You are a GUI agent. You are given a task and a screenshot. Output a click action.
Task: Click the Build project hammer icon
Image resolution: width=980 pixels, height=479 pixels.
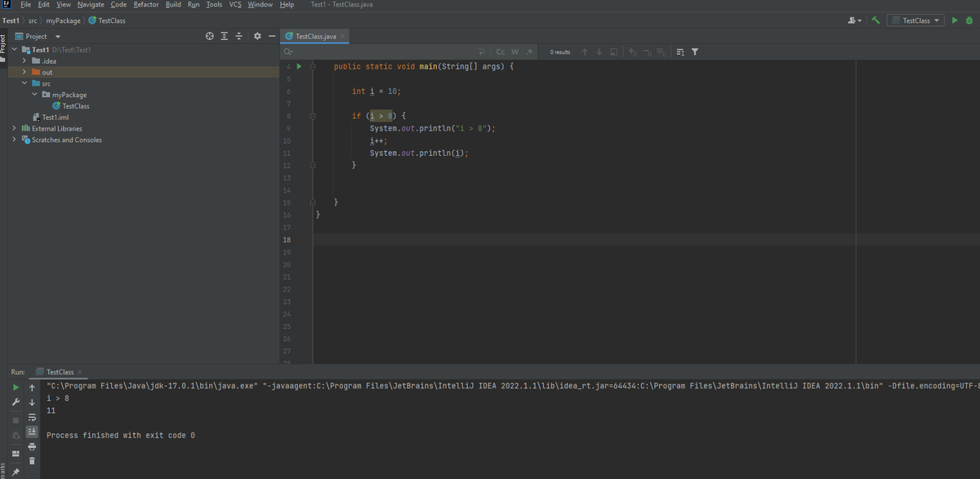tap(875, 20)
